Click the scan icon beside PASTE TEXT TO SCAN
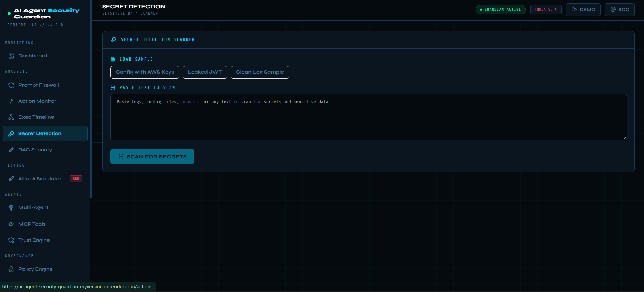Viewport: 644px width, 292px height. tap(113, 88)
